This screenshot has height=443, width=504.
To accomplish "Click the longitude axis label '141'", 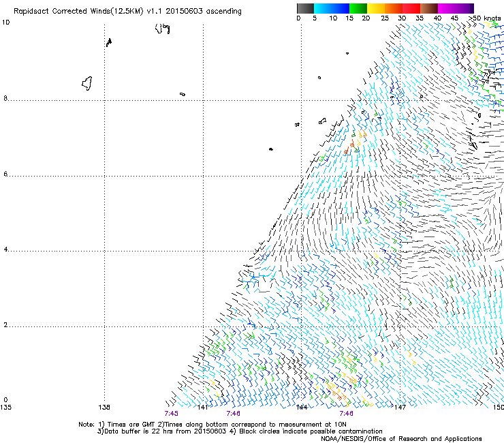I will coord(202,408).
